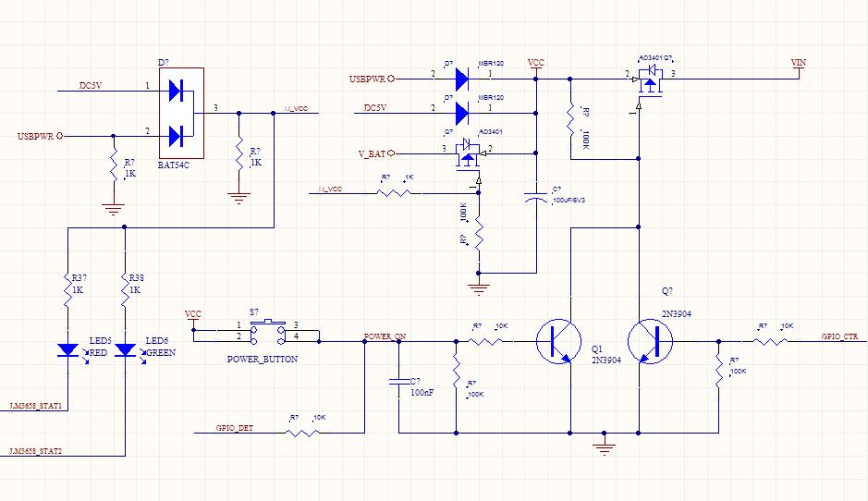Select the BAT54C dual diode component
Image resolution: width=868 pixels, height=501 pixels.
[x=181, y=113]
